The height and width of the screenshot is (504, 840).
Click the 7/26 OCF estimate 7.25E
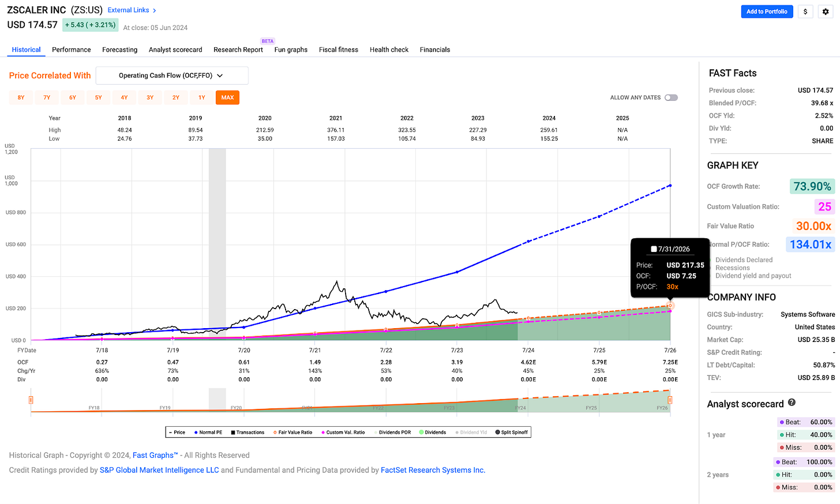point(670,362)
